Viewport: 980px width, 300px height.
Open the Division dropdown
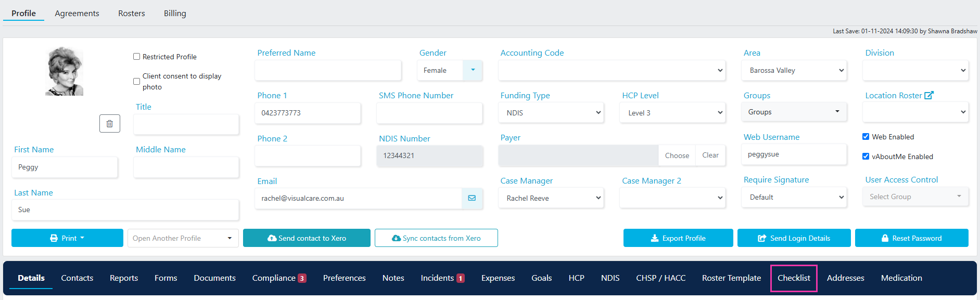pyautogui.click(x=915, y=70)
